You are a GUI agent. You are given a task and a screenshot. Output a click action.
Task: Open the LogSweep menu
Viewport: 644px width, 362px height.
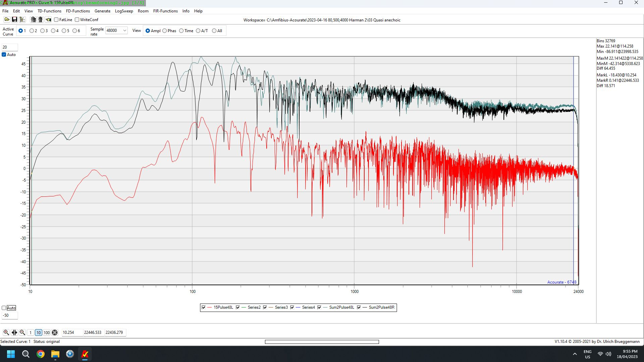click(x=124, y=11)
